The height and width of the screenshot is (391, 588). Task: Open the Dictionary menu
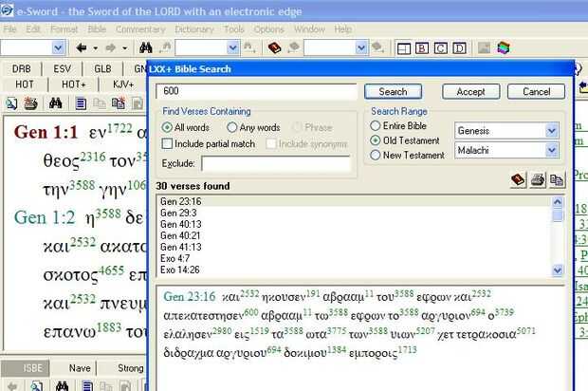tap(194, 29)
